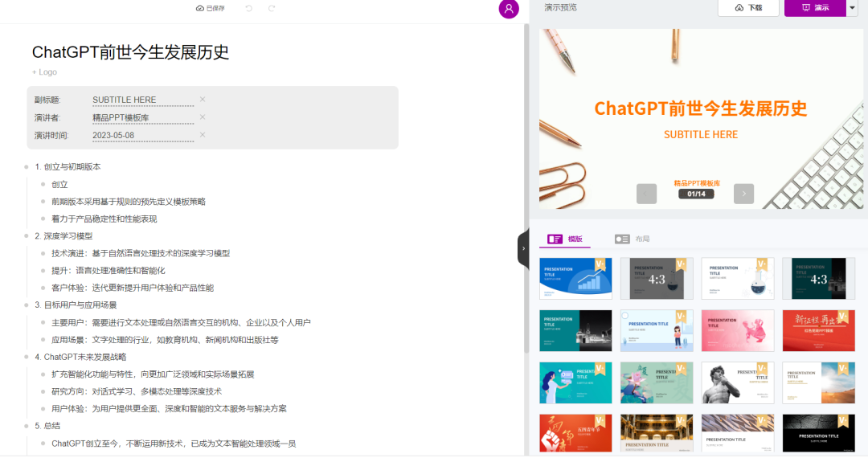The image size is (868, 458).
Task: Click outline sub-item 创立
Action: (59, 184)
